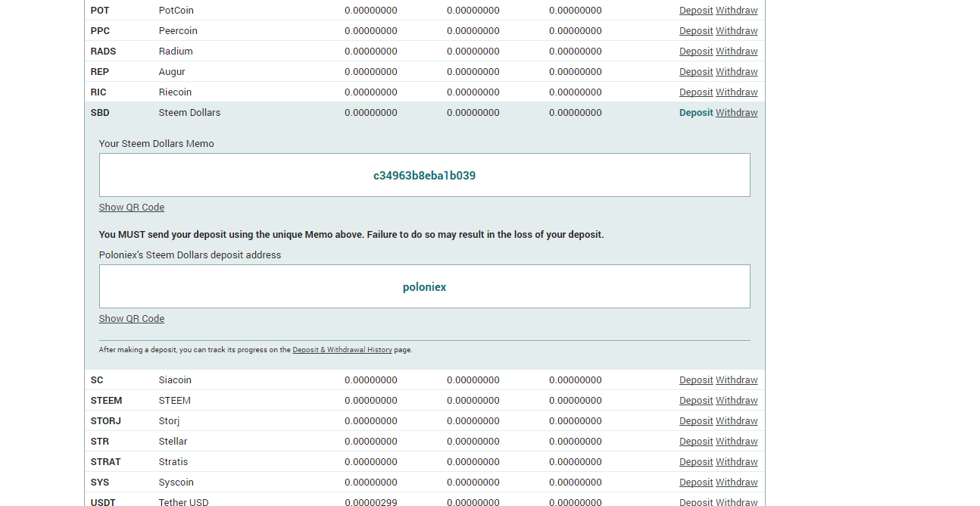The image size is (980, 506).
Task: Click the Syscoin coin name
Action: point(176,483)
